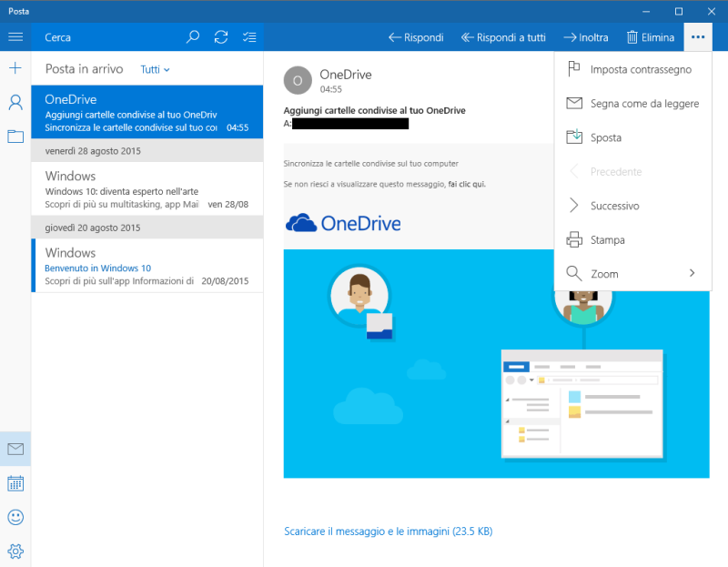Forward message with Inoltra
728x567 pixels.
(586, 37)
